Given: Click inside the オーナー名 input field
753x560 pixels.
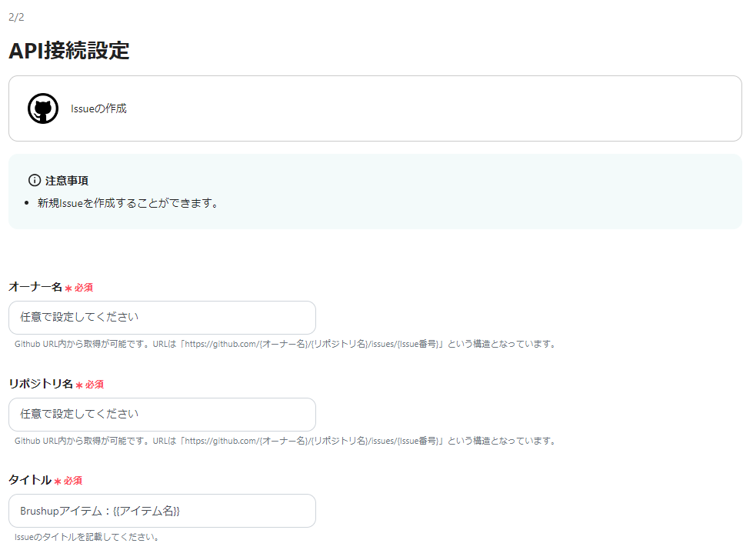Looking at the screenshot, I should 162,318.
